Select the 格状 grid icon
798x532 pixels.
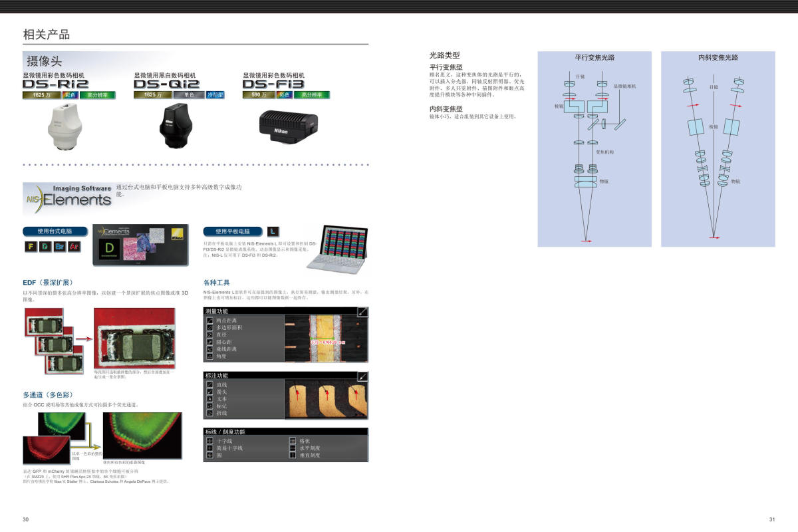click(293, 441)
